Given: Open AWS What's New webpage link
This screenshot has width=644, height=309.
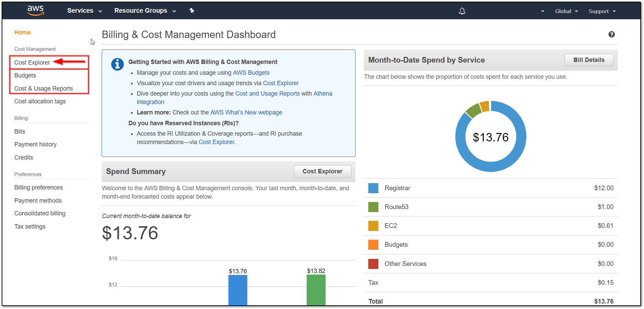Looking at the screenshot, I should 246,112.
